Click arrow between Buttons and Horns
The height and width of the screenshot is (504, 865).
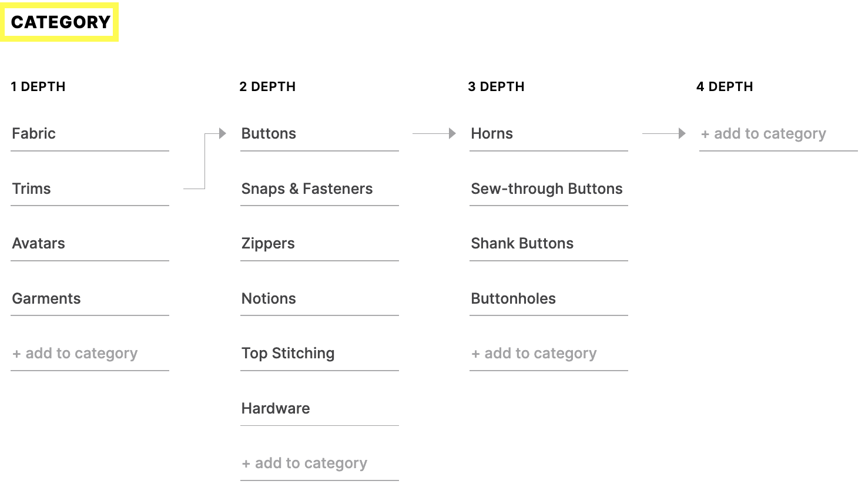click(x=434, y=133)
